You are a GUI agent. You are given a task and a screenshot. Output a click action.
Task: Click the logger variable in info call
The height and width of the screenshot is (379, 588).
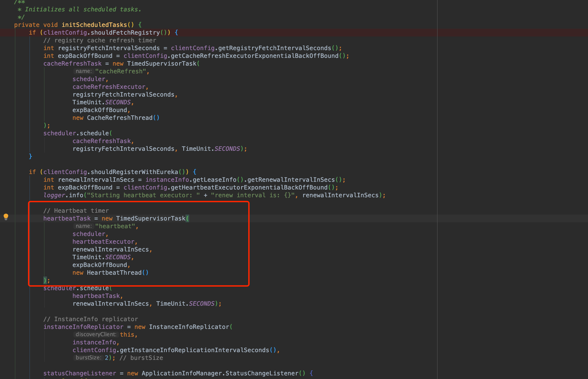[54, 195]
